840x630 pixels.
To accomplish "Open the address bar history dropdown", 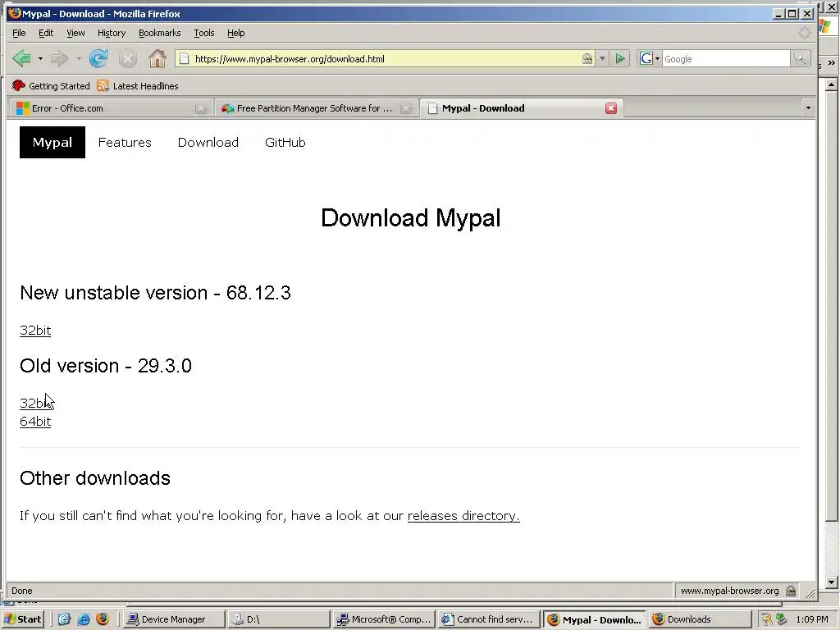I will point(602,59).
